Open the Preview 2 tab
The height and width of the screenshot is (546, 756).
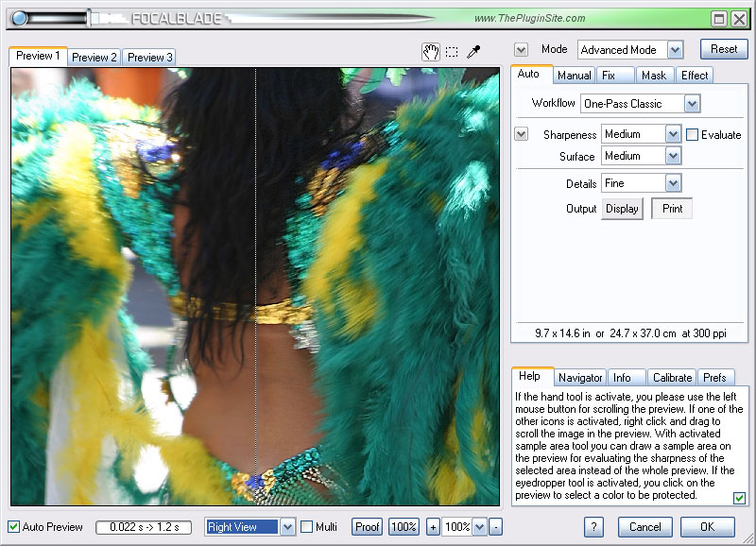point(94,57)
